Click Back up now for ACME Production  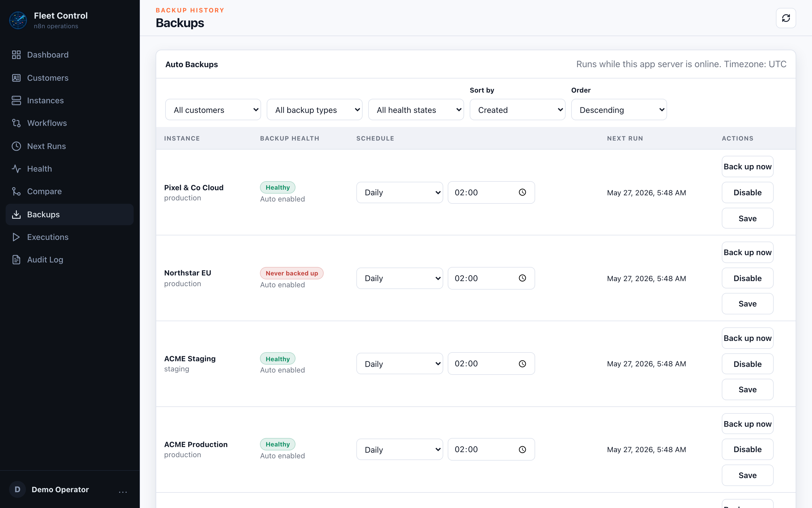pyautogui.click(x=748, y=424)
